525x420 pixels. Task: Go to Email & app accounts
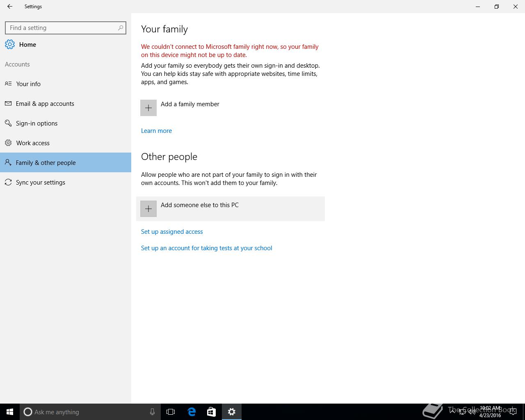tap(66, 103)
